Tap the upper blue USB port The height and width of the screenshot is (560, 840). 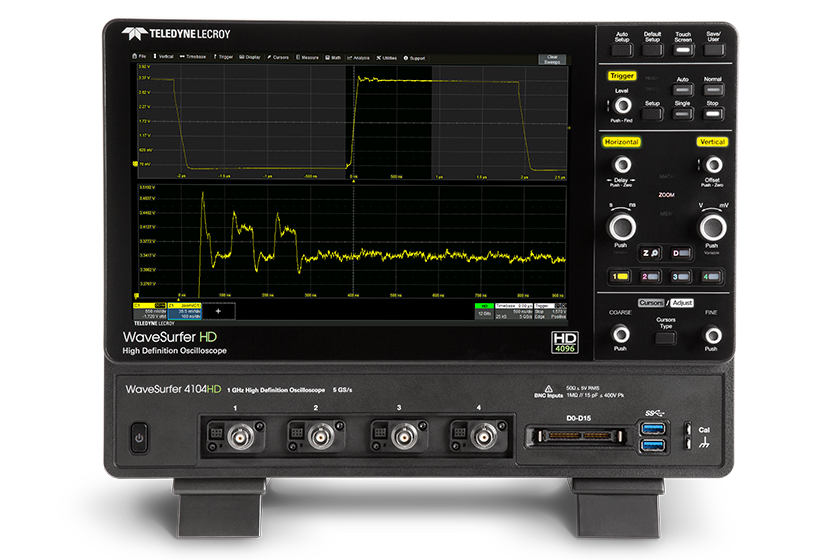(653, 428)
